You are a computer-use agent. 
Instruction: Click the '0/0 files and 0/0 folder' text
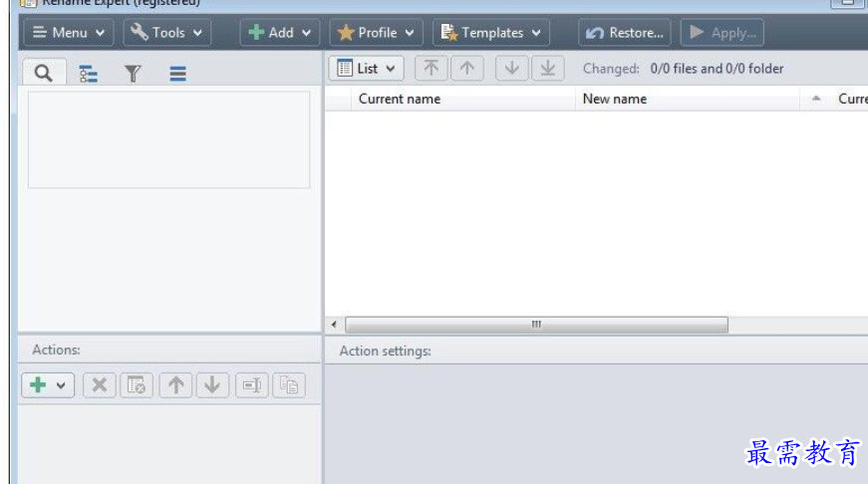717,69
